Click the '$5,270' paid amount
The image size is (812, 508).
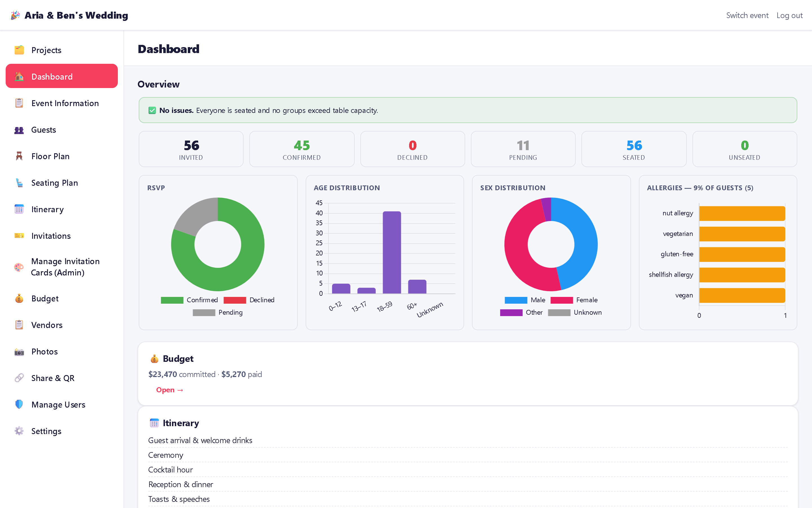coord(233,374)
